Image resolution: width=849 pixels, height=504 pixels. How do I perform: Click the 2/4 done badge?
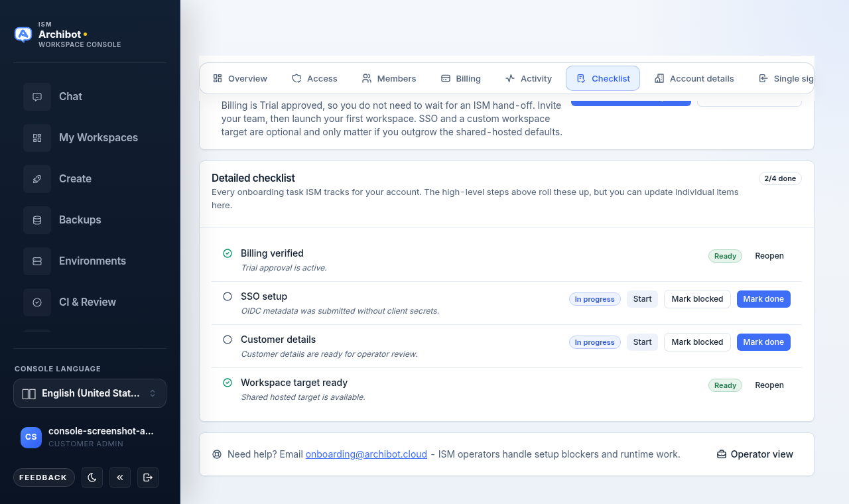coord(780,178)
